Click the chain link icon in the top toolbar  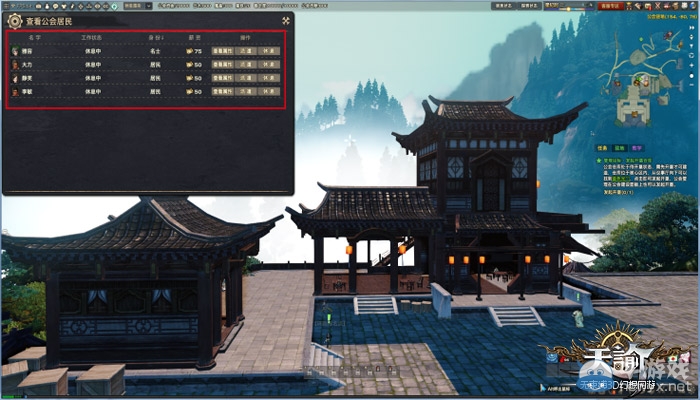click(x=106, y=6)
